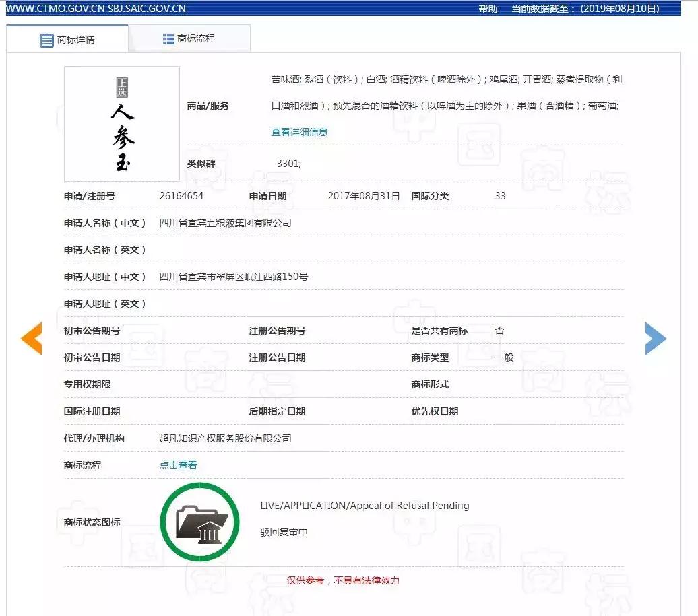Viewport: 698px width, 616px height.
Task: Click the green trademark status folder icon
Action: point(200,522)
